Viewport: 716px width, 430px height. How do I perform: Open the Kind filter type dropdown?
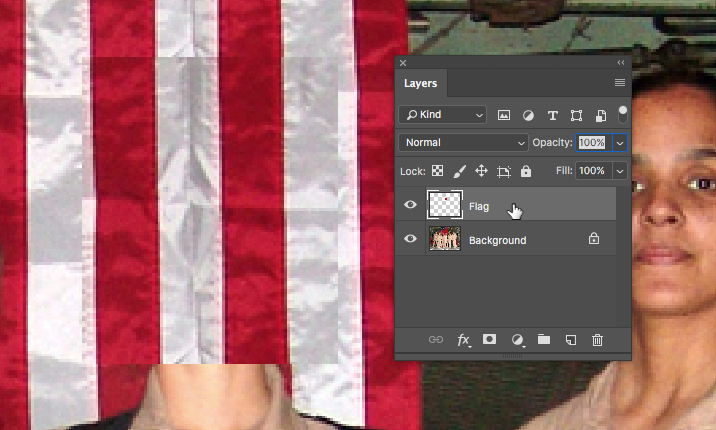pos(442,115)
